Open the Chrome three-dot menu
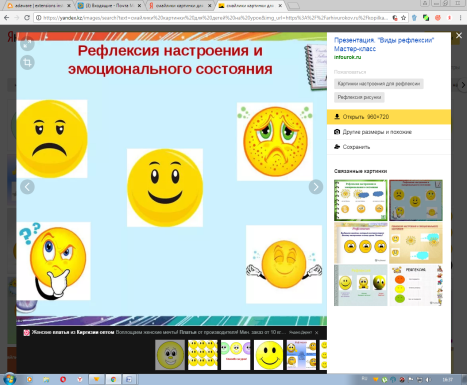This screenshot has height=385, width=467. pos(460,18)
